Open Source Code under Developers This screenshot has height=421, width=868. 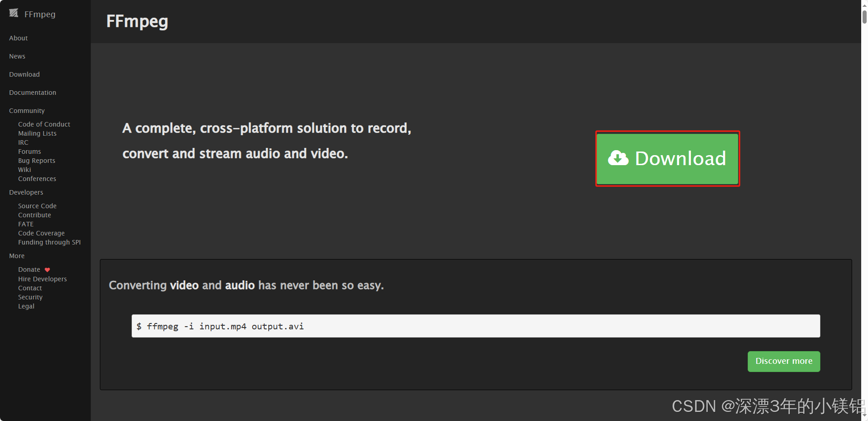[37, 206]
